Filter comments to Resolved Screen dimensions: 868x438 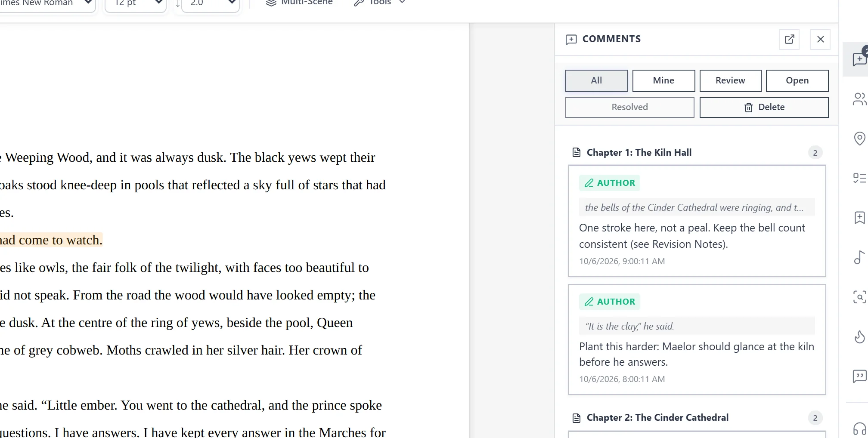629,107
